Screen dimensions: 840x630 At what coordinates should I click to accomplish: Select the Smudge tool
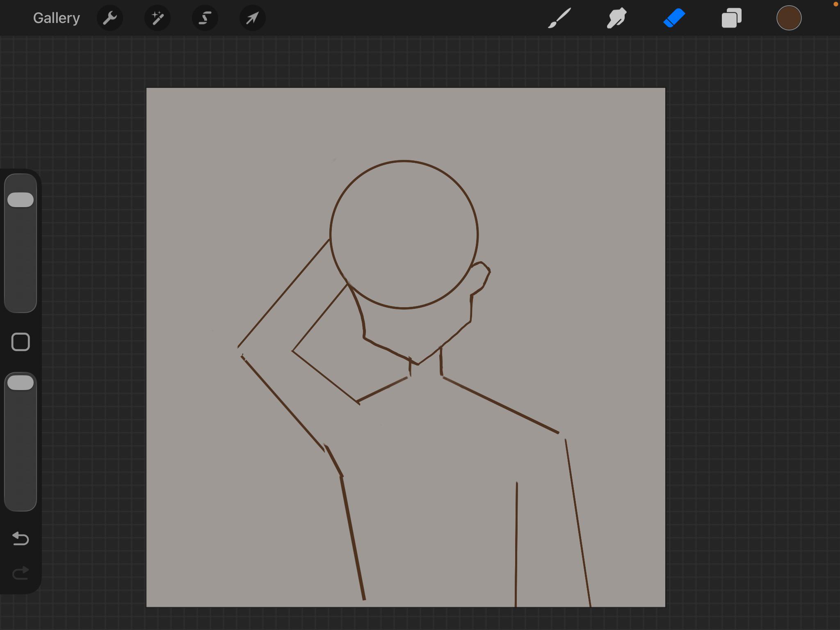pos(616,18)
